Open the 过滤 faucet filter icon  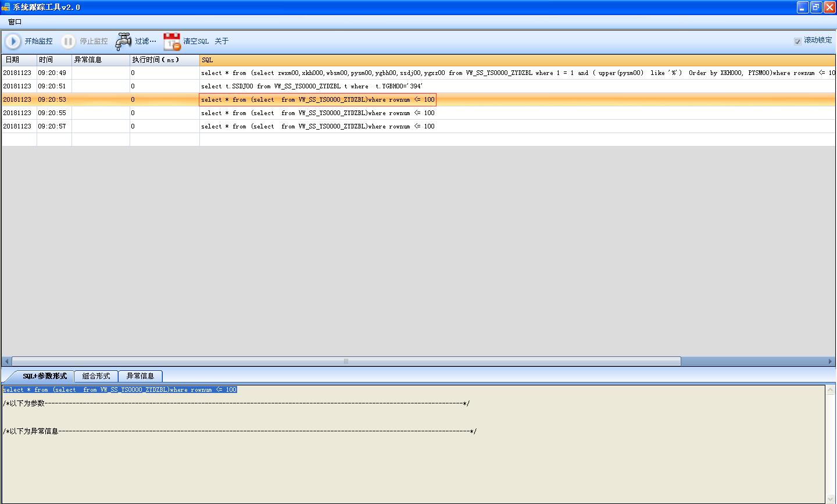(123, 41)
